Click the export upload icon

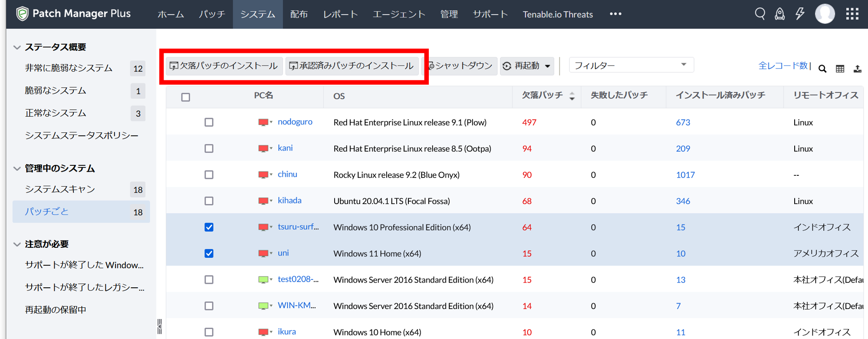click(x=858, y=69)
